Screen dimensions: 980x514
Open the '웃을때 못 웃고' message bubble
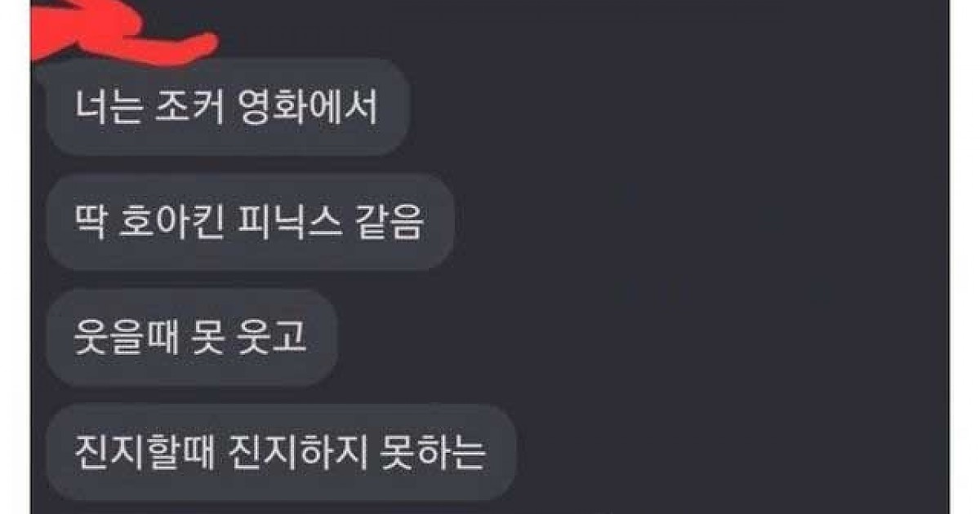191,337
